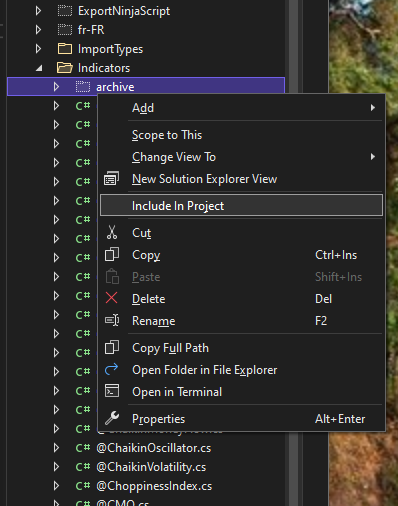Click the terminal icon for Open in Terminal

(x=112, y=391)
